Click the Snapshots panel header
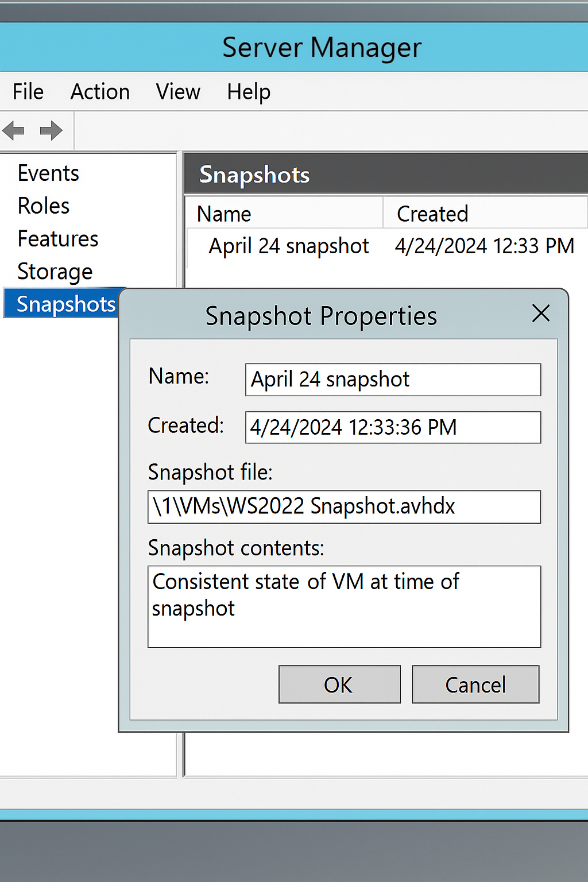588x882 pixels. [386, 175]
